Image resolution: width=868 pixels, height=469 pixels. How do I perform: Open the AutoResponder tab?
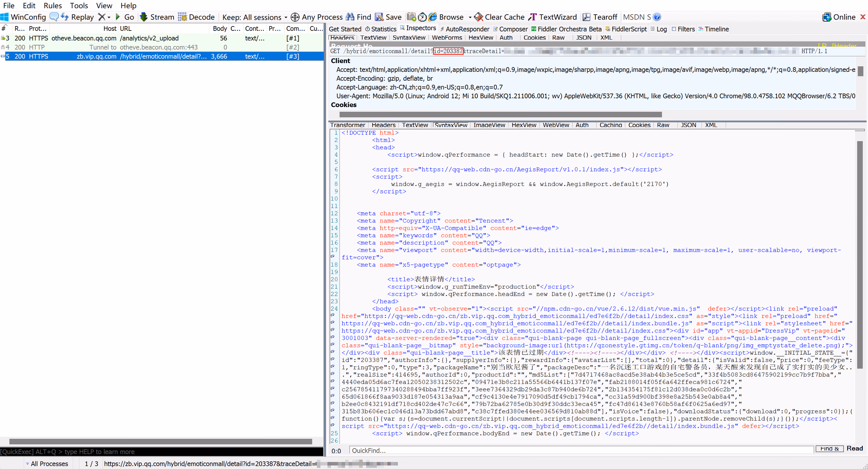(465, 29)
